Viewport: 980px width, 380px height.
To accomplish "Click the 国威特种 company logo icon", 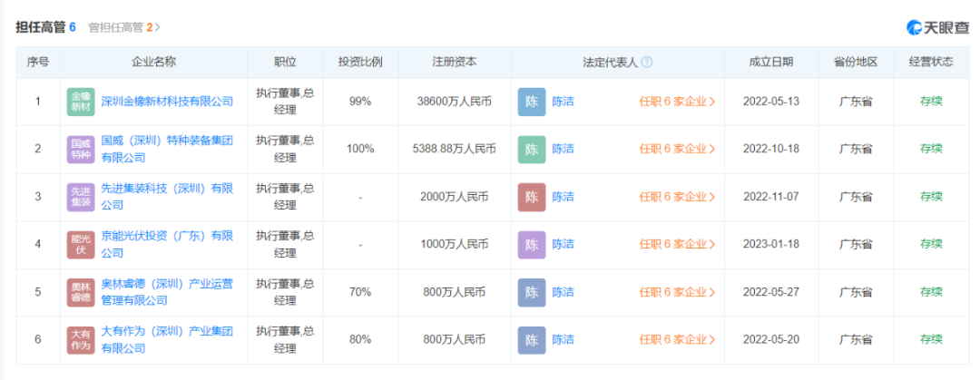I will 81,149.
